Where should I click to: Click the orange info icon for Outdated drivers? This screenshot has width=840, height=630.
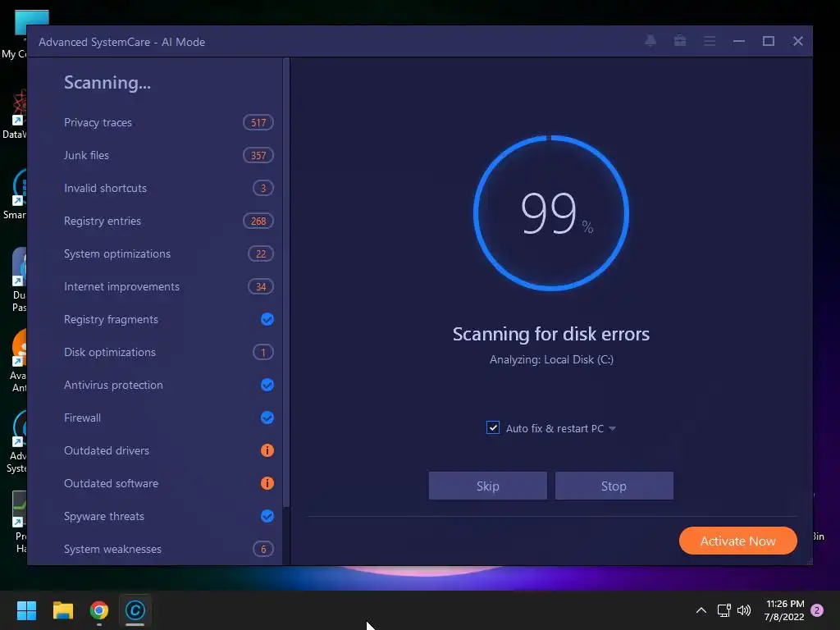pyautogui.click(x=267, y=450)
